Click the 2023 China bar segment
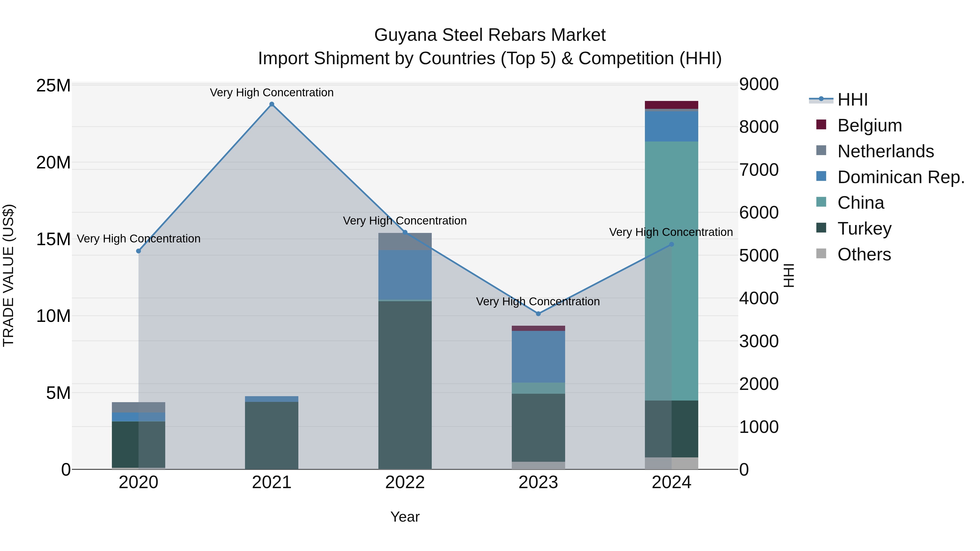Viewport: 980px width, 551px height. (x=538, y=388)
